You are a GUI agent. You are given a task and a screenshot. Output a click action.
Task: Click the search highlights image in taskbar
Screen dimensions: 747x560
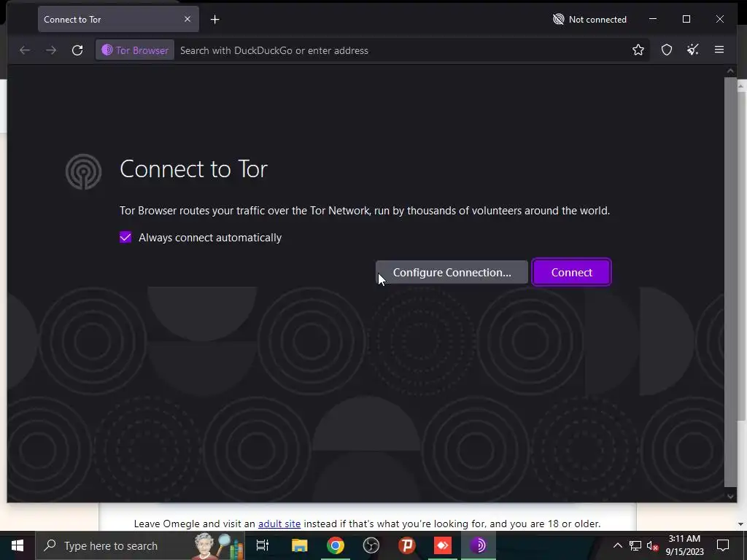point(220,545)
